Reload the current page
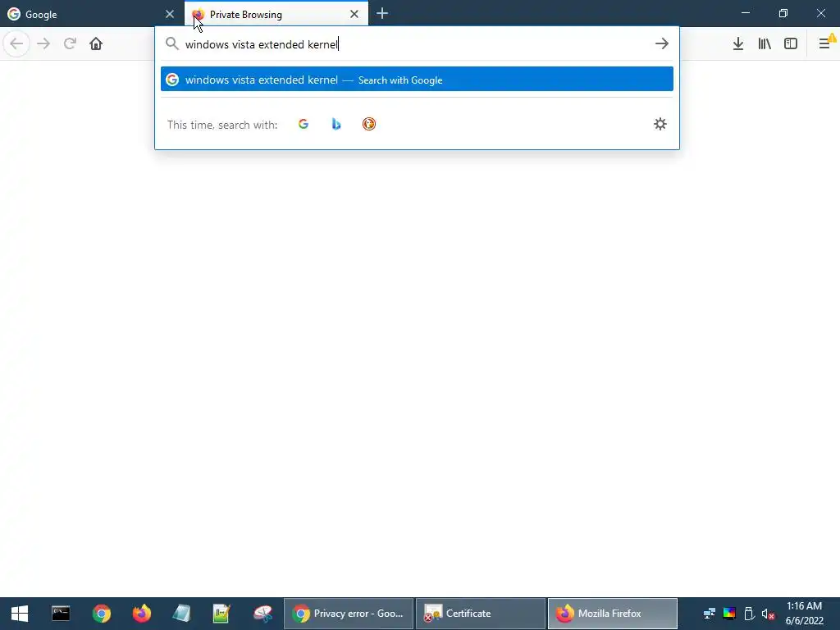Screen dimensions: 840x630 [x=70, y=43]
